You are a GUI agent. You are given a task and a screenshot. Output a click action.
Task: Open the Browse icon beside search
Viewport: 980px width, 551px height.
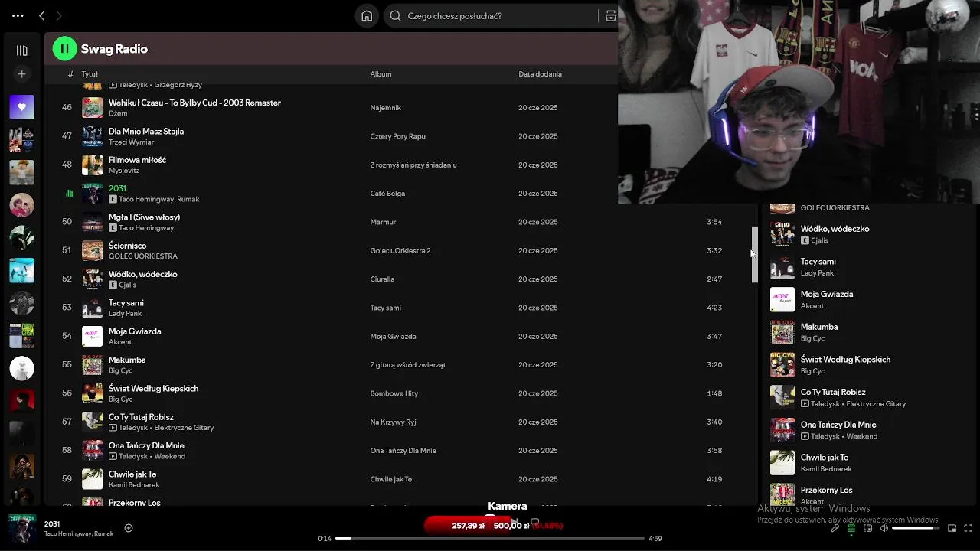click(x=610, y=15)
